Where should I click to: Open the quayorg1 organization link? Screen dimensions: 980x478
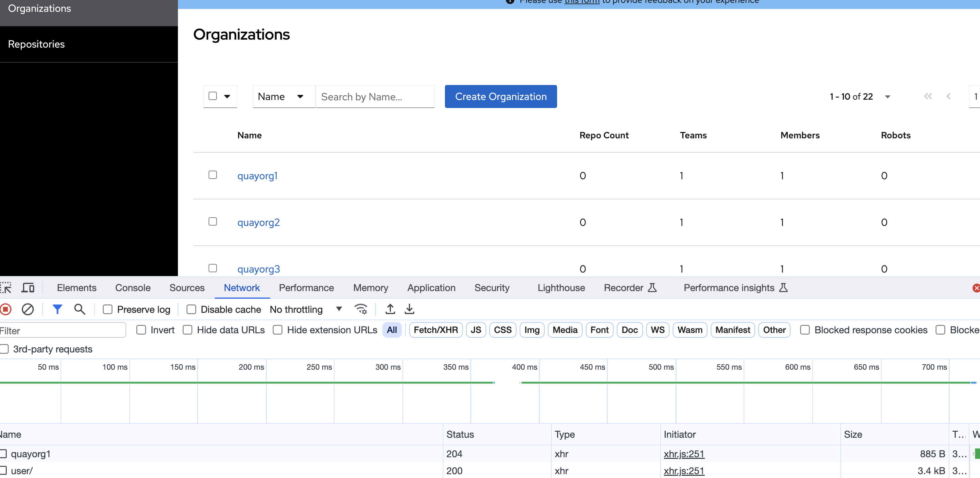coord(257,176)
